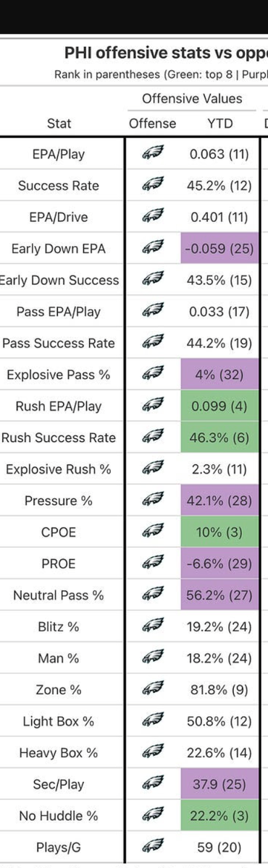Click Eagles logo in CPOE row
The width and height of the screenshot is (268, 868).
point(153,532)
